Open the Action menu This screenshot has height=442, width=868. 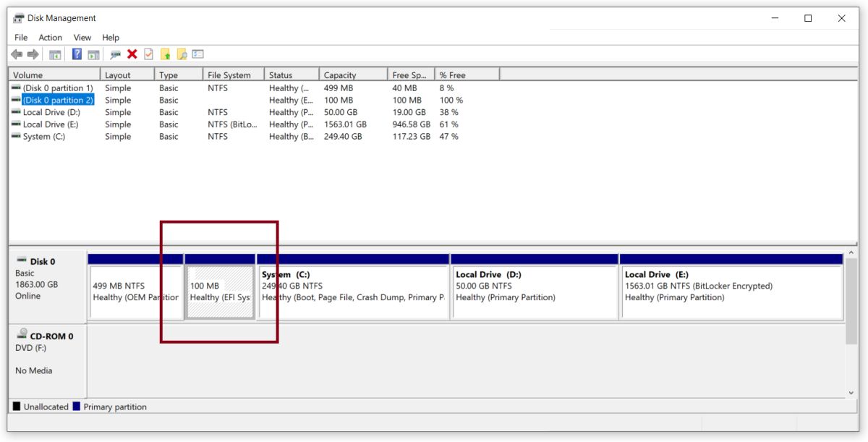point(51,38)
